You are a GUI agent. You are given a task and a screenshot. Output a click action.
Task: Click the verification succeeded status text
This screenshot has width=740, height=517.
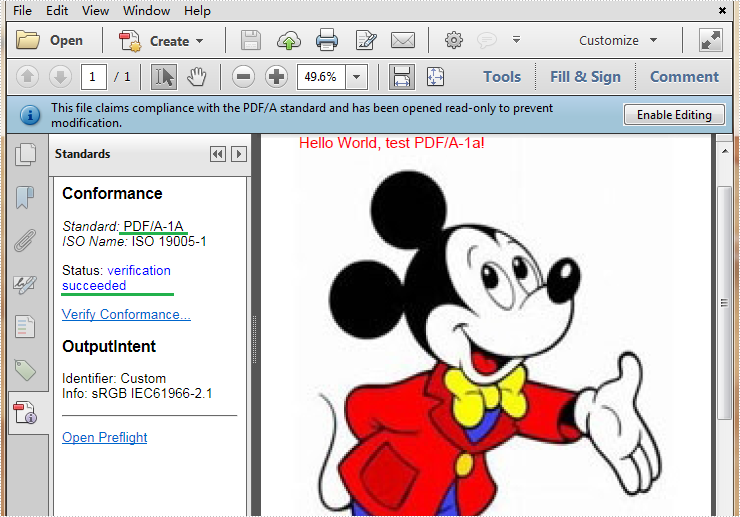click(117, 278)
